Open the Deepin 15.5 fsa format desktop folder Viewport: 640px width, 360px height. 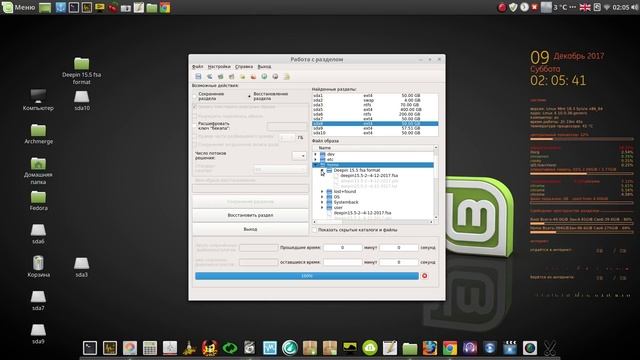pos(82,70)
